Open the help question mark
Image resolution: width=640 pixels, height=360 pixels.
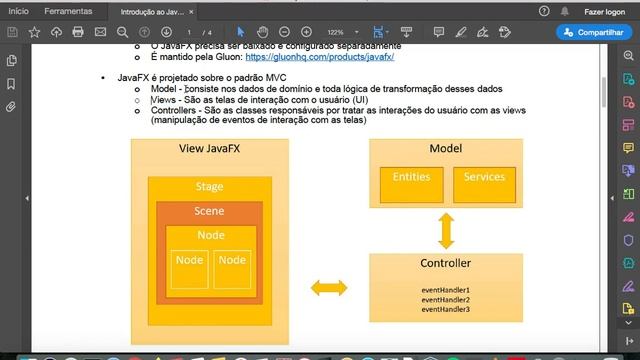click(x=544, y=11)
